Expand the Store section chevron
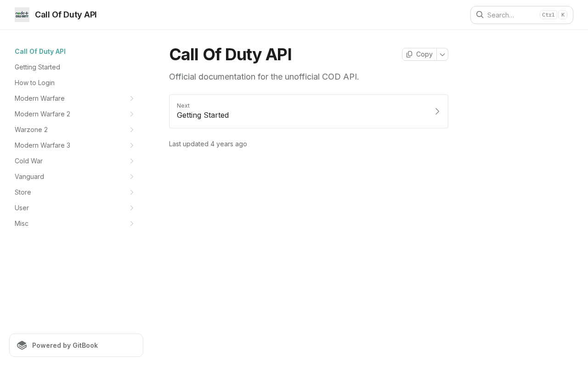The width and height of the screenshot is (588, 368). point(131,192)
